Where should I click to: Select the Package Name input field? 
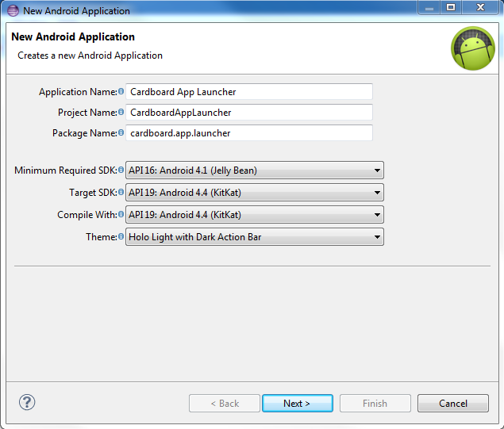click(x=249, y=133)
